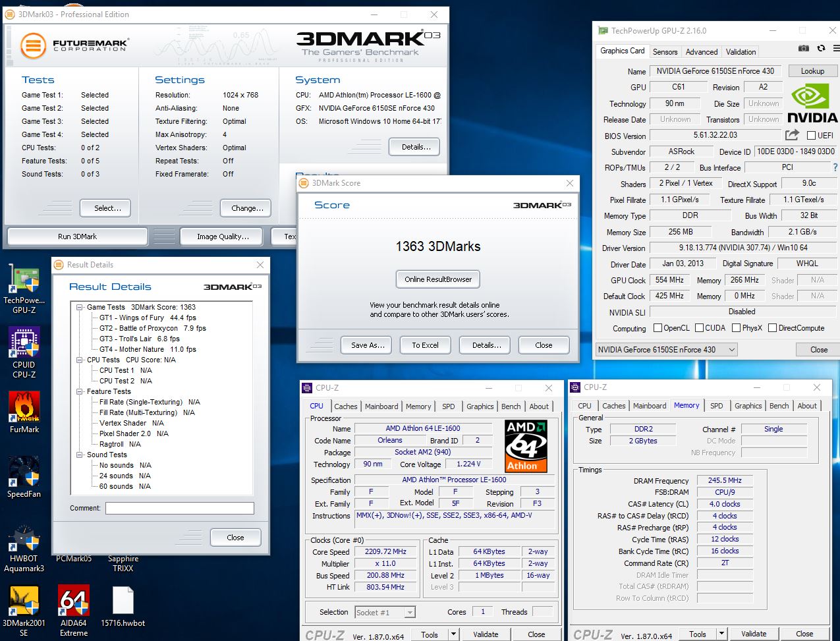
Task: Collapse the Feature Tests tree node
Action: [x=79, y=391]
